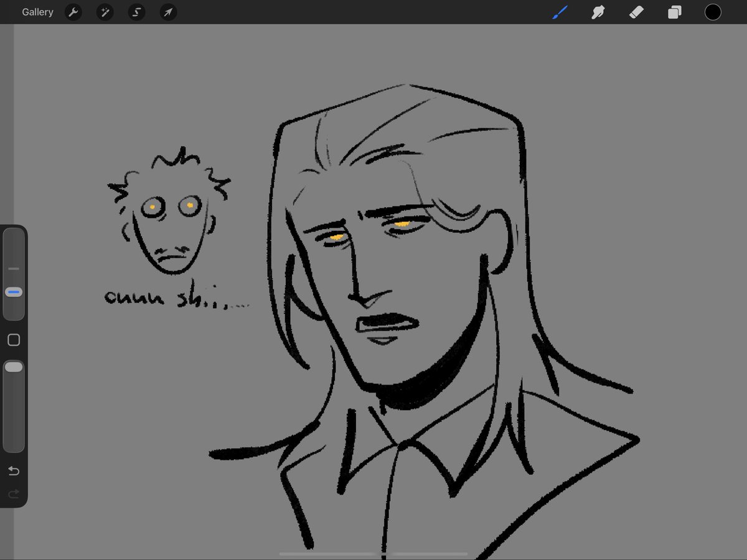Image resolution: width=747 pixels, height=560 pixels.
Task: Open the Layers panel
Action: click(x=674, y=12)
